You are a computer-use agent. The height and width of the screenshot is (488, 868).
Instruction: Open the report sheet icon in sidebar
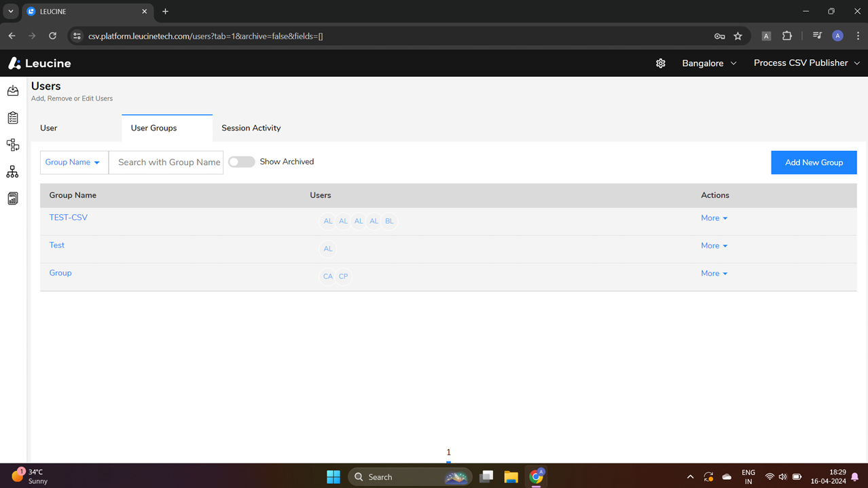click(13, 198)
